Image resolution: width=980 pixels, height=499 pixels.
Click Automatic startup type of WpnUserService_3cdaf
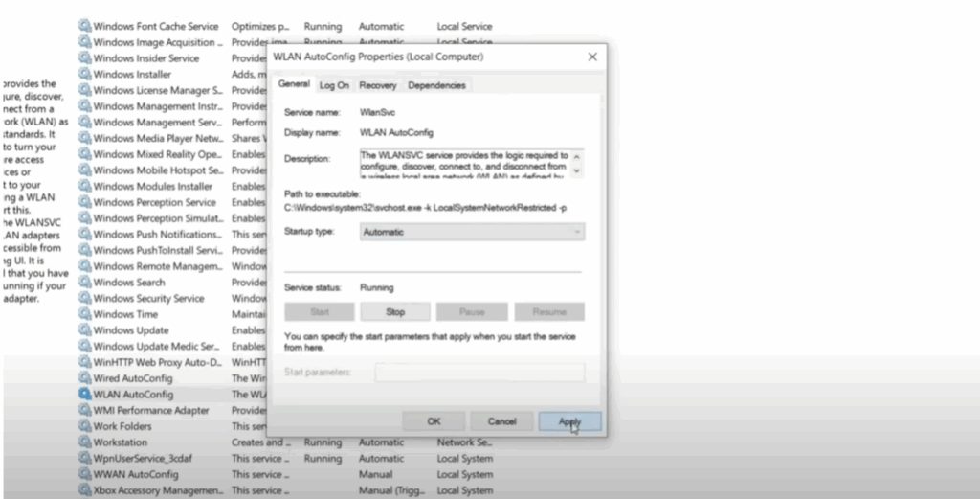(x=381, y=459)
